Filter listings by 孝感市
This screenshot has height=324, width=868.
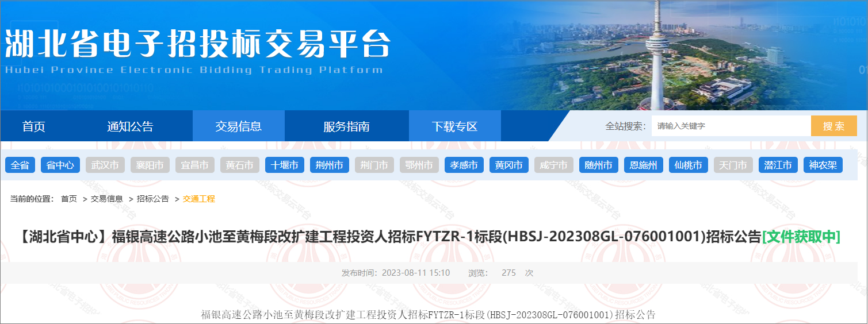(x=464, y=165)
